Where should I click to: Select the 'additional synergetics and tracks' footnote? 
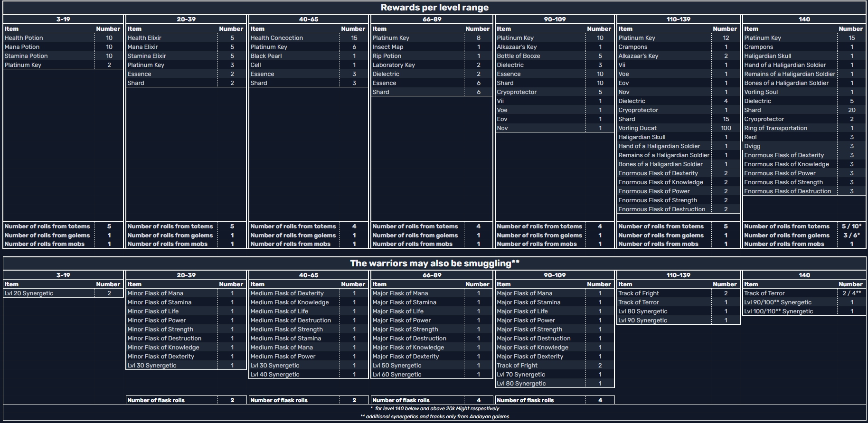(434, 417)
